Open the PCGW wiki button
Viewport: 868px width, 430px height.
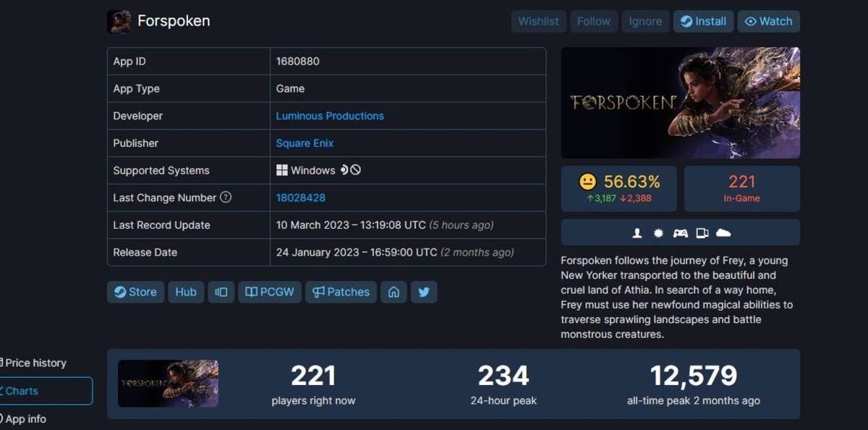270,292
